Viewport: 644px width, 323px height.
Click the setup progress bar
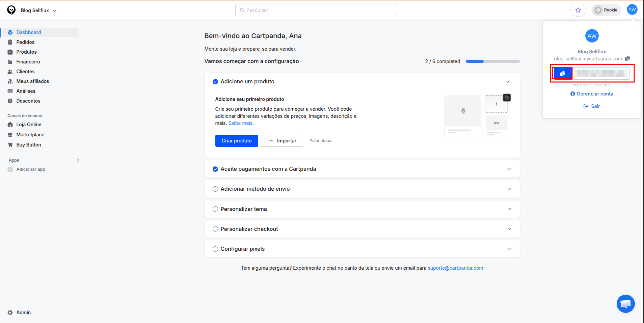pyautogui.click(x=492, y=61)
